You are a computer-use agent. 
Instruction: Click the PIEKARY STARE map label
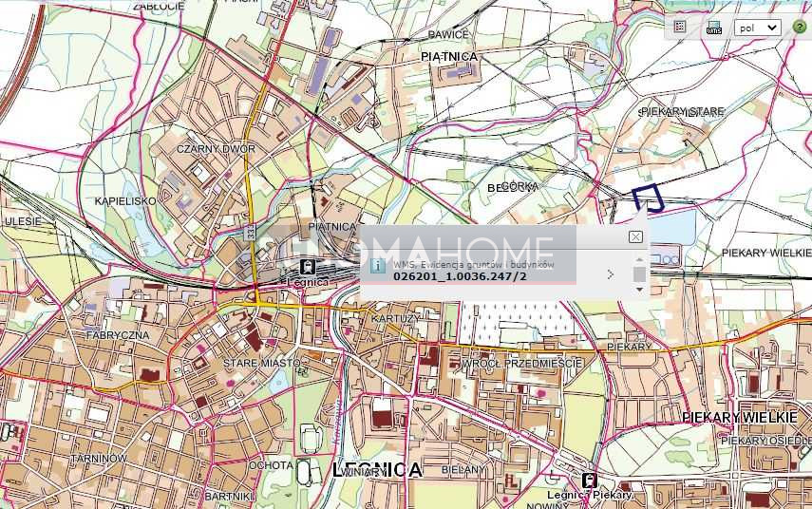tap(682, 112)
